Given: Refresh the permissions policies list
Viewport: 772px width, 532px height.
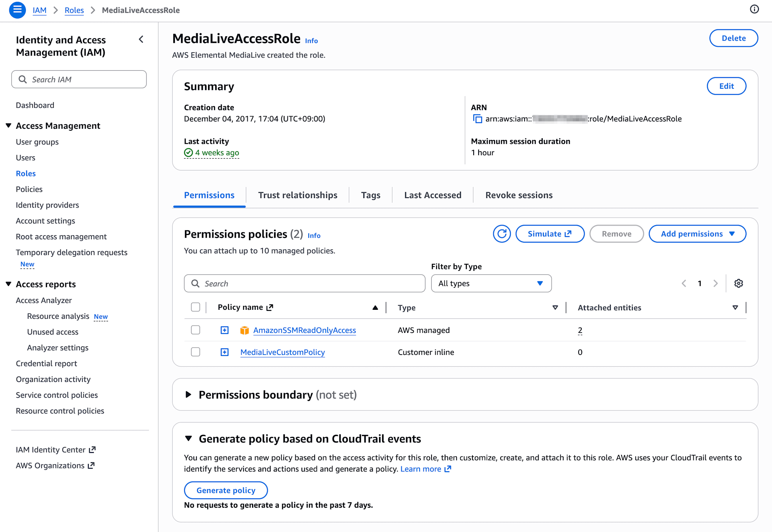Looking at the screenshot, I should (502, 234).
